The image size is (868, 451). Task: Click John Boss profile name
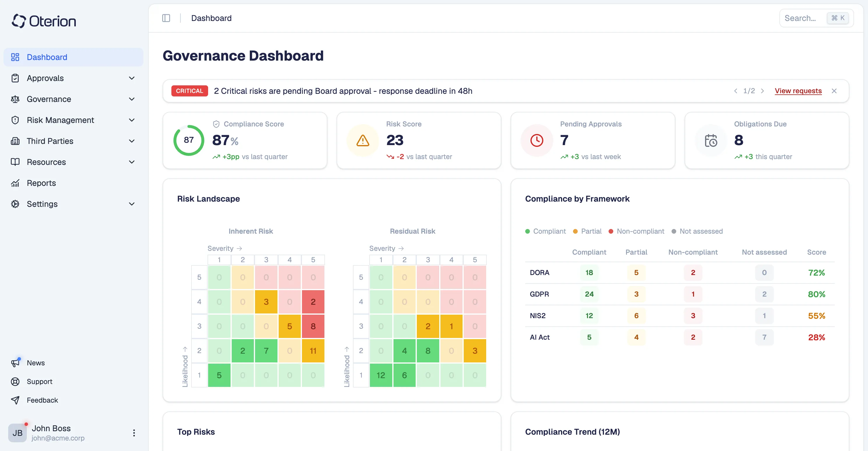tap(51, 428)
